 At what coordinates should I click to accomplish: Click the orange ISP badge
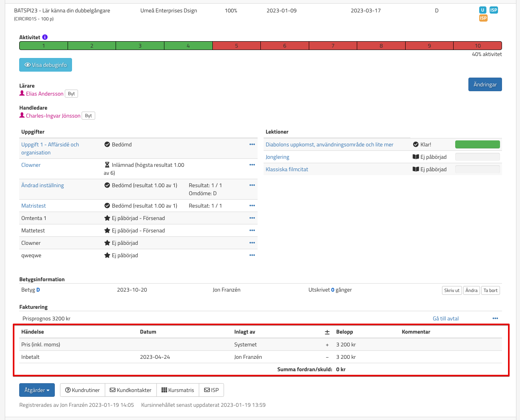pos(483,18)
